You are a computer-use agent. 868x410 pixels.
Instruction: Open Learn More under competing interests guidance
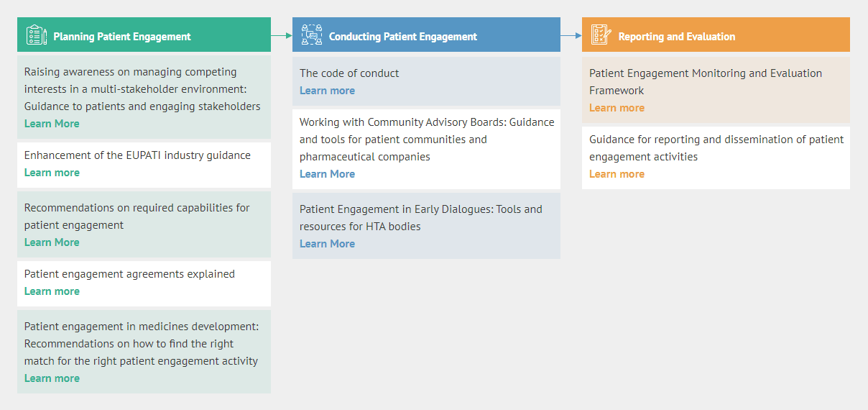[x=52, y=124]
